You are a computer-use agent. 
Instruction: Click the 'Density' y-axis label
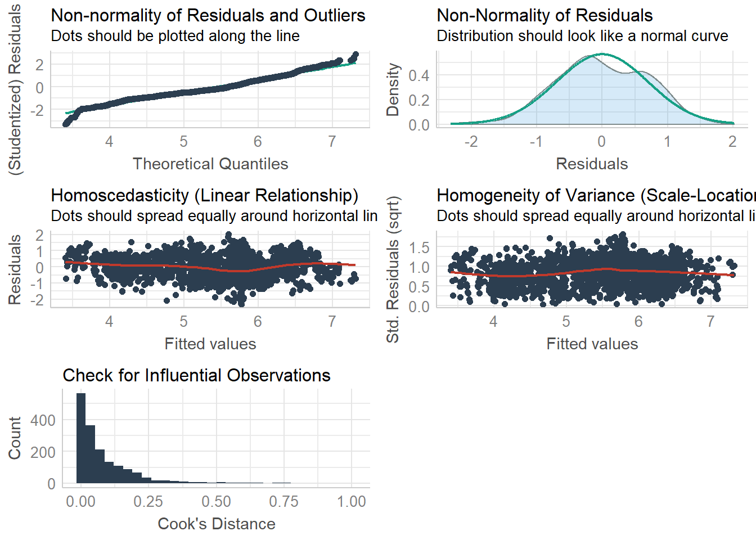pos(393,90)
